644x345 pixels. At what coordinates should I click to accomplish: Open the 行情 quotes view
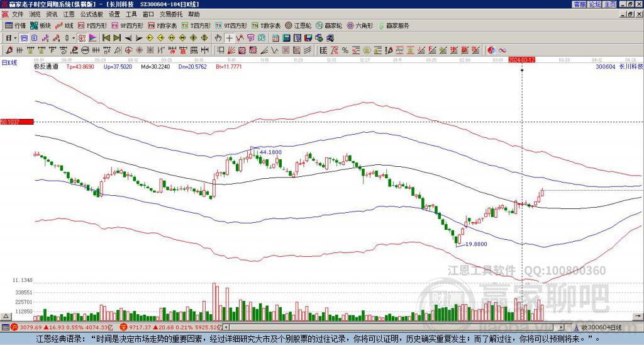(15, 25)
